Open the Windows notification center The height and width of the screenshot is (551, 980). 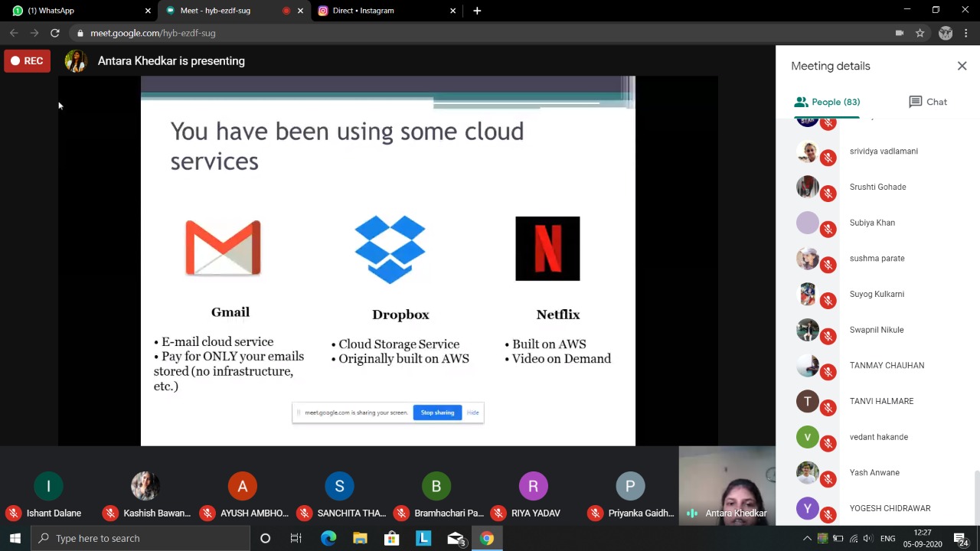point(960,538)
